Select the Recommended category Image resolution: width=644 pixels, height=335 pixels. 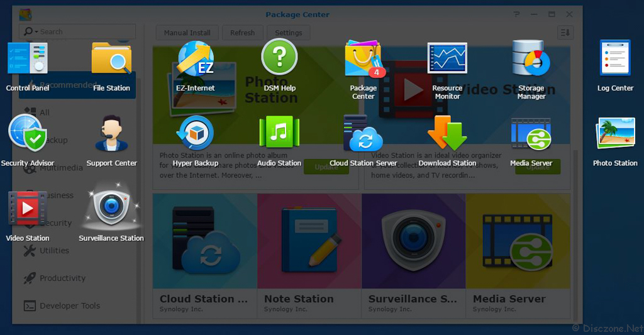77,85
